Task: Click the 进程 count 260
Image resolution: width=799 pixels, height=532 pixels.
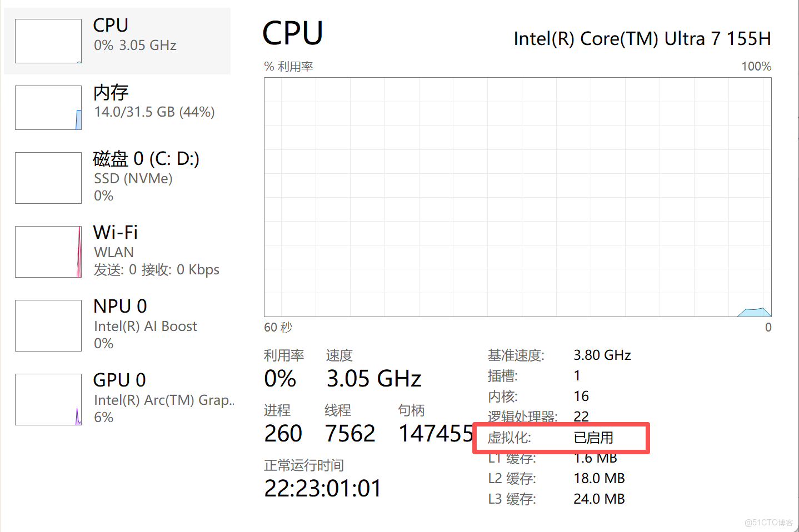Action: [283, 434]
